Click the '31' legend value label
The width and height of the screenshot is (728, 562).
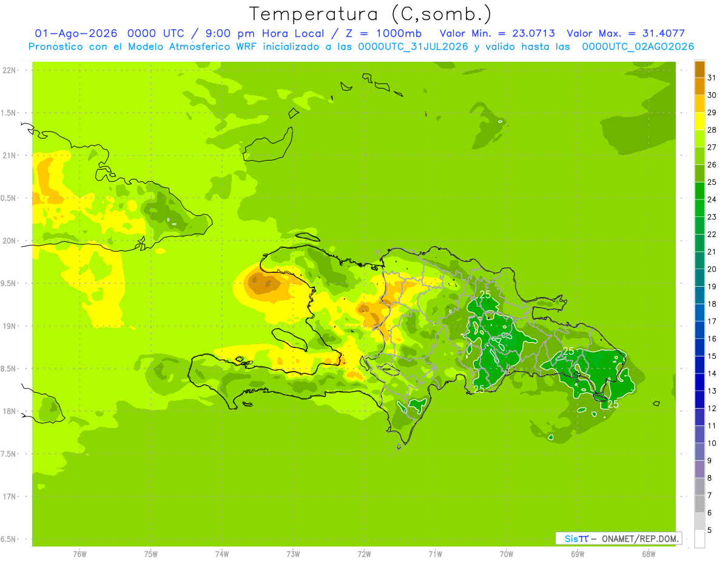(712, 78)
